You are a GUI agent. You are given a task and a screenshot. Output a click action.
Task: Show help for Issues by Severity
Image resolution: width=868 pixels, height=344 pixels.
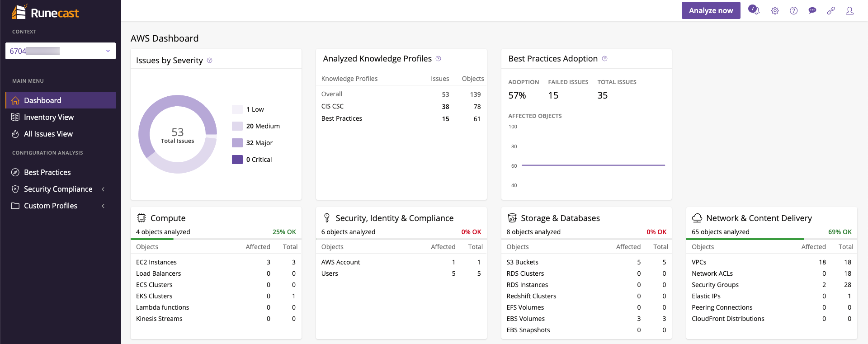tap(209, 61)
